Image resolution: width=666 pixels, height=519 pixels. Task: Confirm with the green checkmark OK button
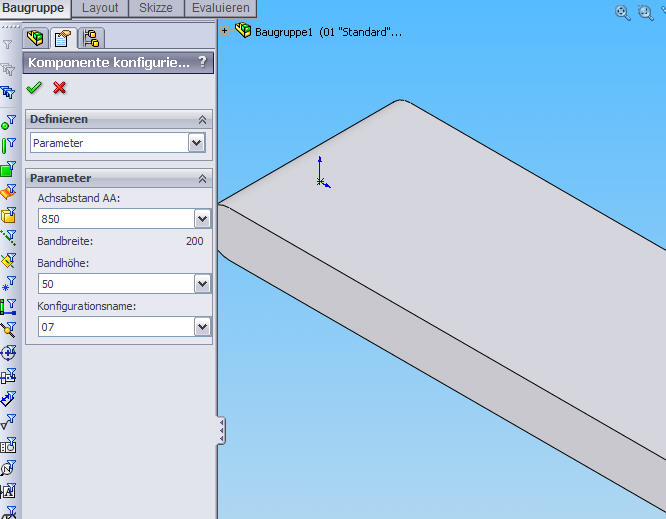click(x=34, y=87)
